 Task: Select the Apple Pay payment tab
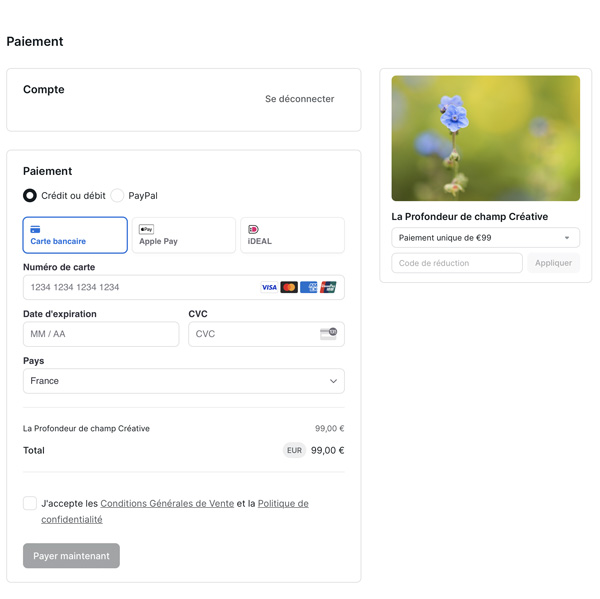coord(184,235)
